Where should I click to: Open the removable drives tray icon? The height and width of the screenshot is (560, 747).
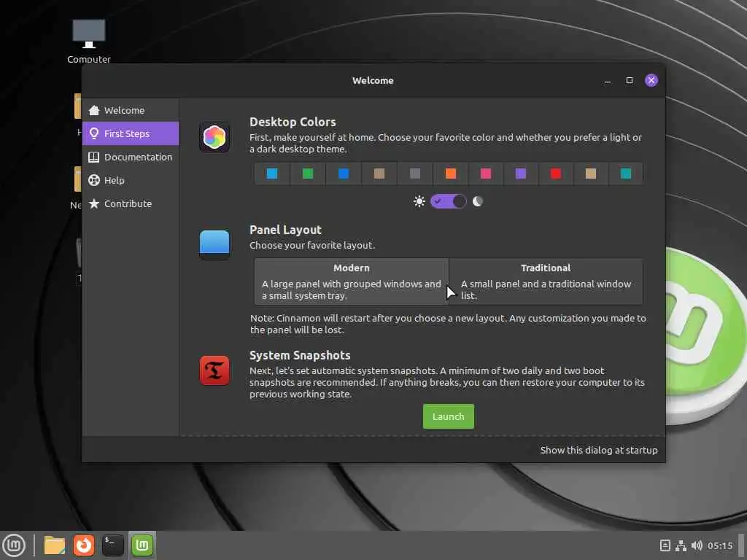(665, 545)
